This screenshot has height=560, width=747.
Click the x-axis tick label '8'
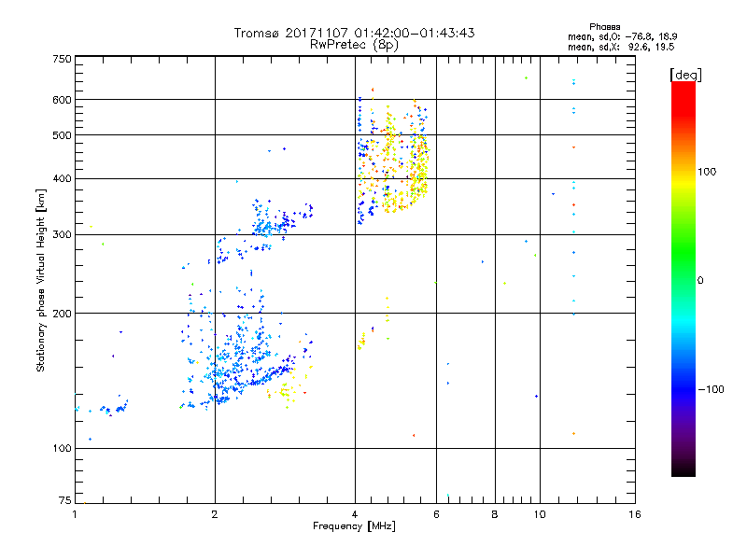495,514
